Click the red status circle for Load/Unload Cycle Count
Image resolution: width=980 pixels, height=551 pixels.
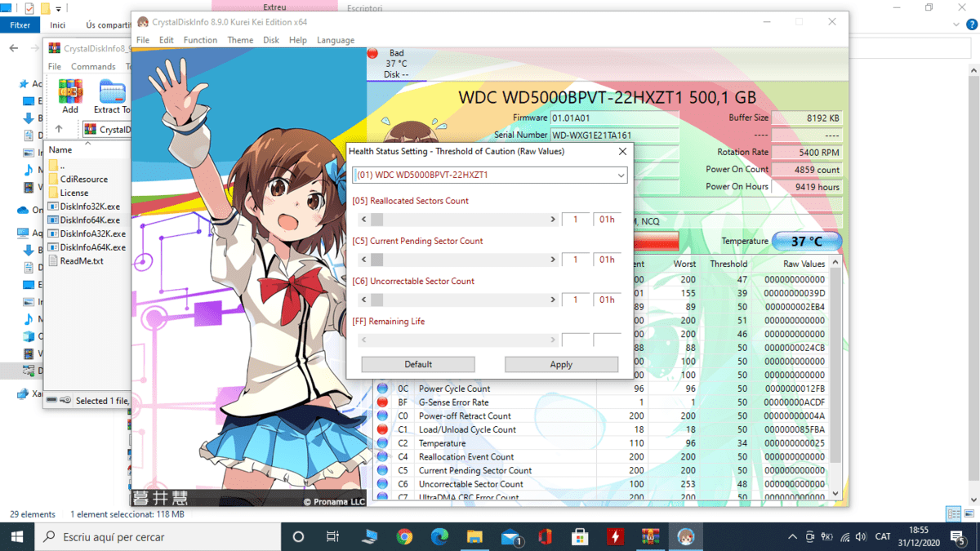point(382,429)
